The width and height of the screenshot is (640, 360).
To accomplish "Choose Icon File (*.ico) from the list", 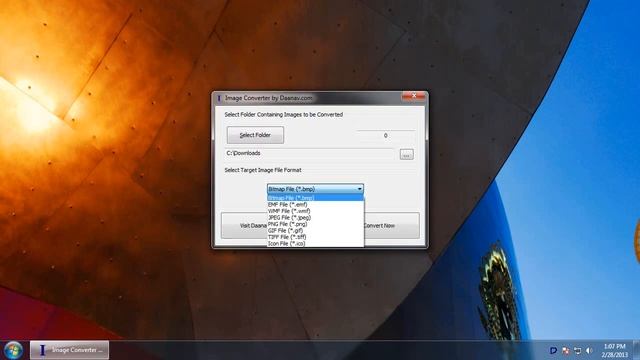I will [x=315, y=244].
